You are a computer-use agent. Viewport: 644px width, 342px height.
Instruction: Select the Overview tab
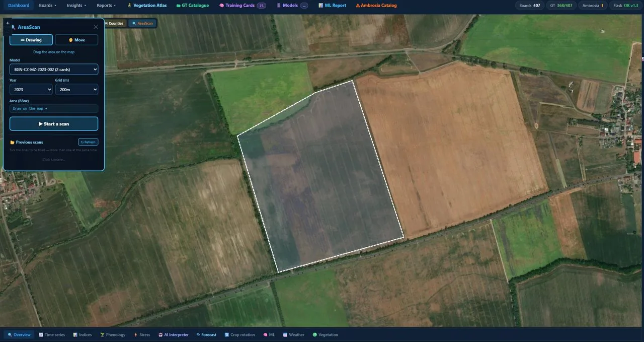click(19, 334)
